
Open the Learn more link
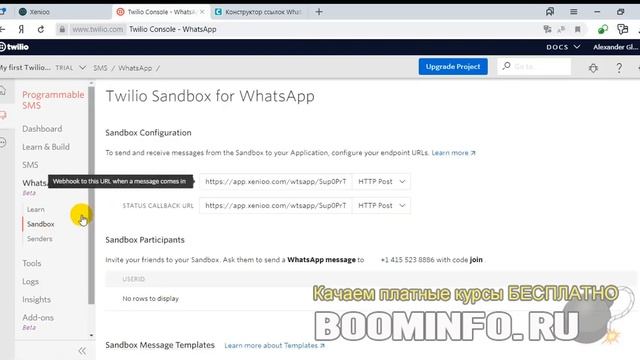pyautogui.click(x=453, y=153)
